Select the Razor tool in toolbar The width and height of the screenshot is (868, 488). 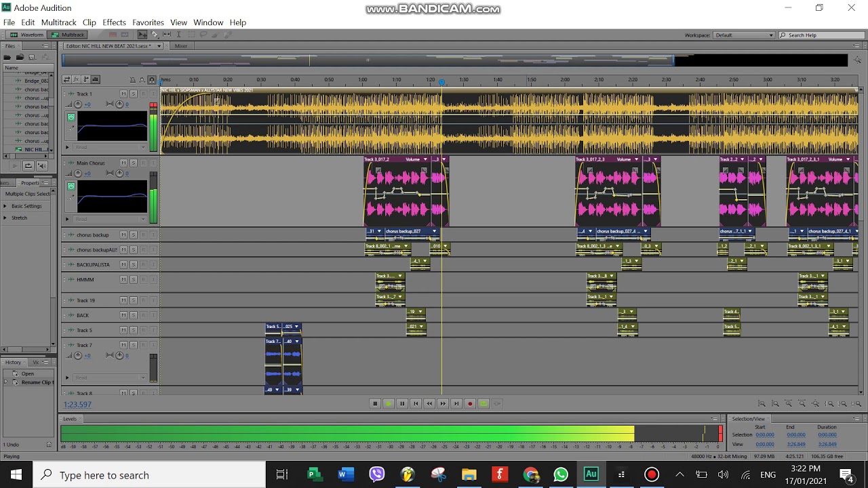(155, 35)
